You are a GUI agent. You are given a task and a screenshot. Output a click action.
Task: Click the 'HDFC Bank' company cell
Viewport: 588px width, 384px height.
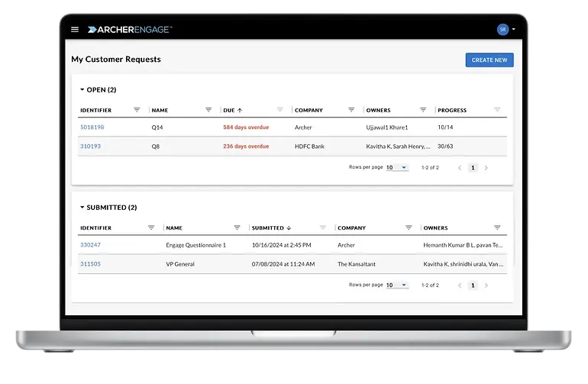[309, 147]
